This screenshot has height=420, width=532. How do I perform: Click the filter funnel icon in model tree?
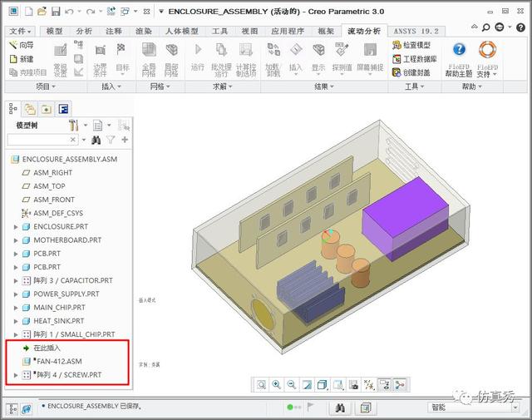click(111, 140)
